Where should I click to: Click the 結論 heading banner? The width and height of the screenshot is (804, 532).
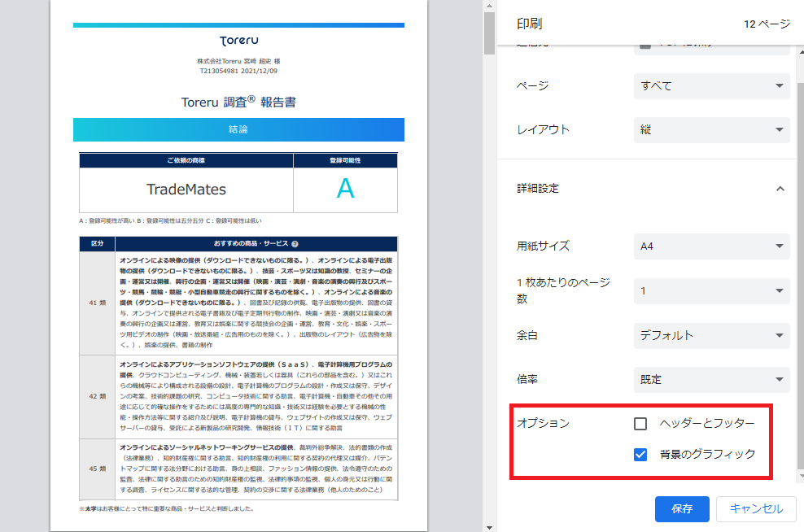[238, 129]
